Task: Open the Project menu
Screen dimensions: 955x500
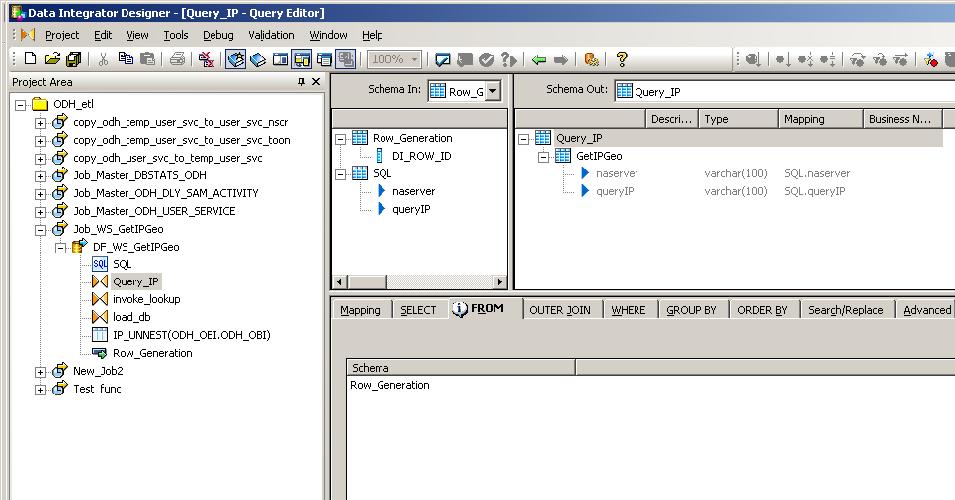Action: [62, 35]
